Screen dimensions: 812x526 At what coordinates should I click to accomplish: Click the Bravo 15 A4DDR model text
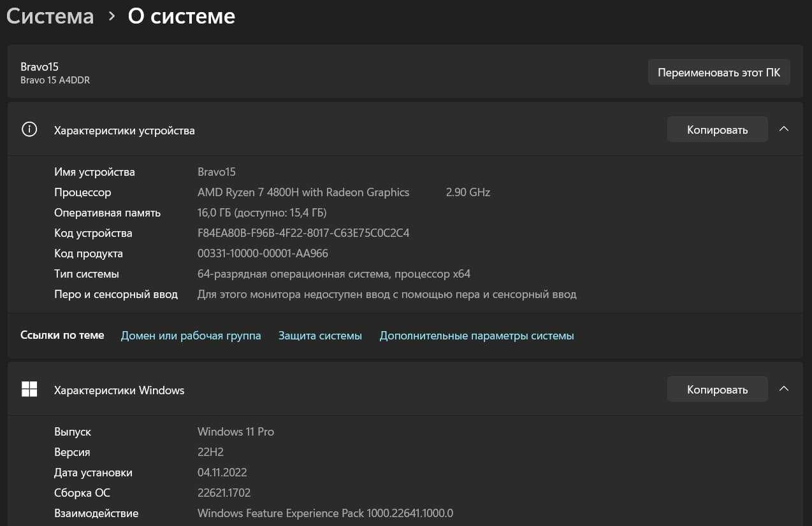(x=55, y=80)
